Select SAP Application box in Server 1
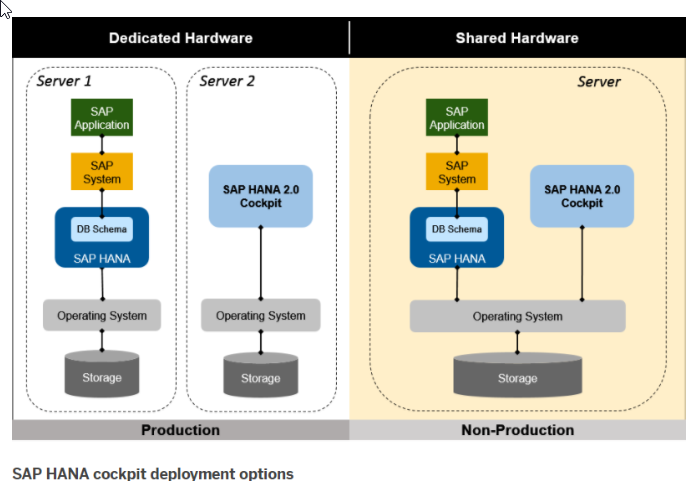The image size is (698, 490). pos(102,117)
